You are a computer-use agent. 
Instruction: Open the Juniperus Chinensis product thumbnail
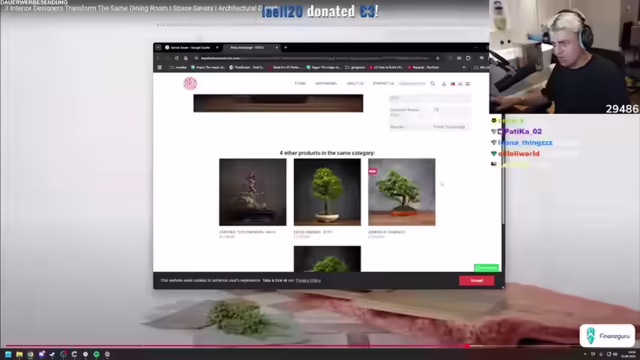402,192
